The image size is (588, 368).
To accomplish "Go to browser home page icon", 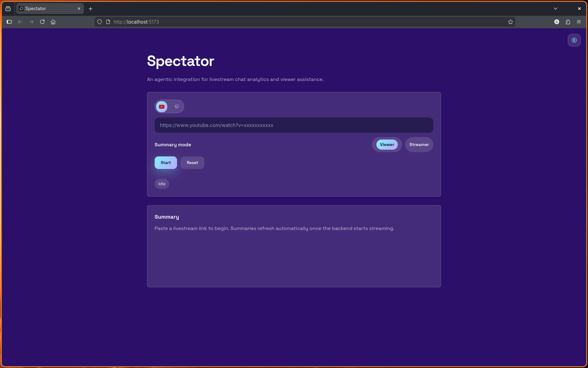I will coord(53,22).
